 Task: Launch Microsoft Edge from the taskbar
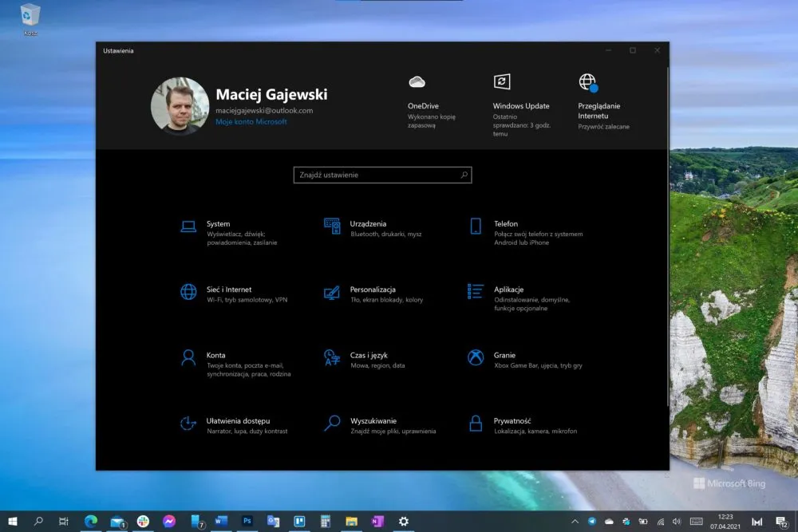click(x=91, y=522)
